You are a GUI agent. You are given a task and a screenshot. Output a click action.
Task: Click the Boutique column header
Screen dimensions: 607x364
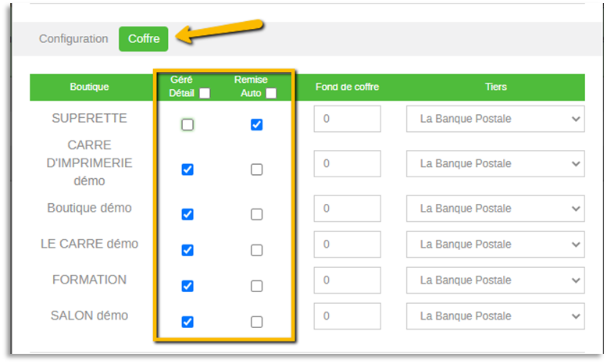[x=89, y=87]
